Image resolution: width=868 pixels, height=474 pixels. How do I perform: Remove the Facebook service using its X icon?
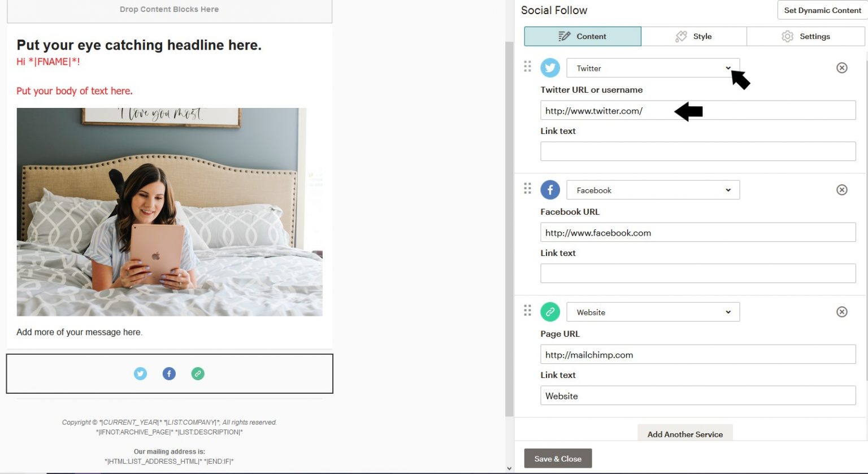[x=842, y=189]
